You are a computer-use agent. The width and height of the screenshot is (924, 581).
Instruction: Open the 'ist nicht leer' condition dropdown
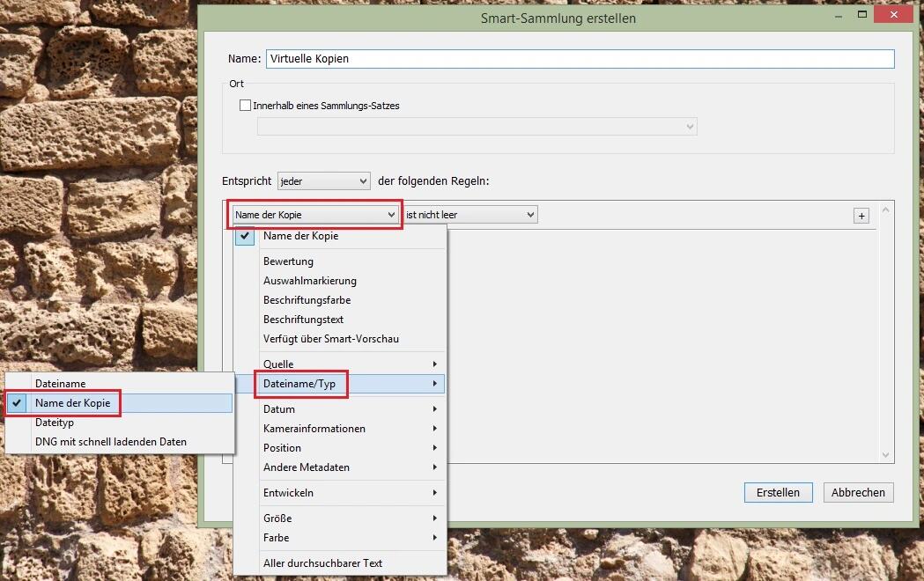click(469, 215)
